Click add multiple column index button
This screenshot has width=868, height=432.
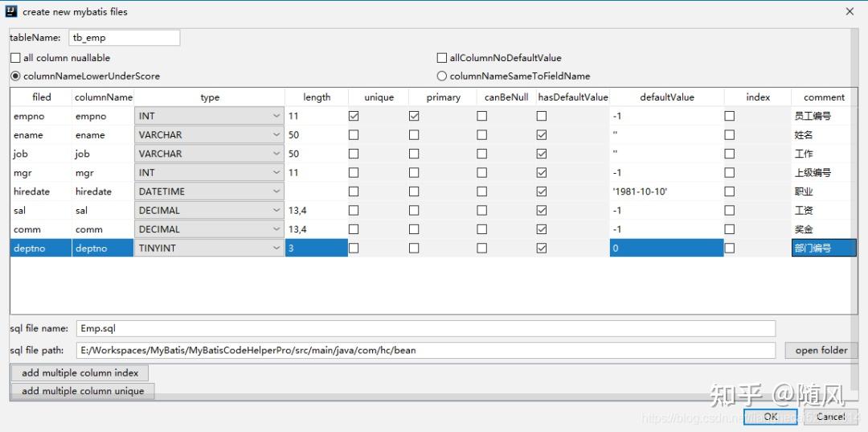(x=80, y=372)
